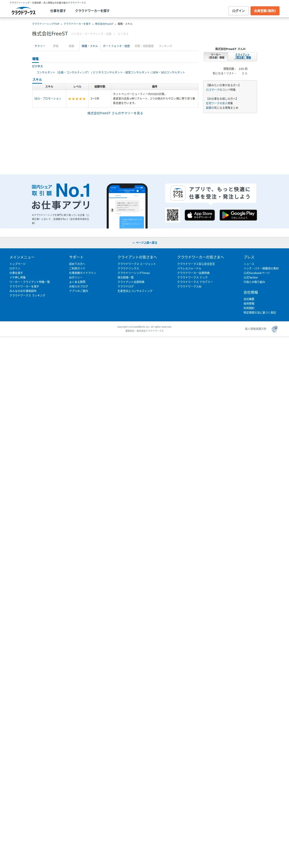Click the ロゴマーク contest link
The height and width of the screenshot is (868, 289).
click(213, 90)
